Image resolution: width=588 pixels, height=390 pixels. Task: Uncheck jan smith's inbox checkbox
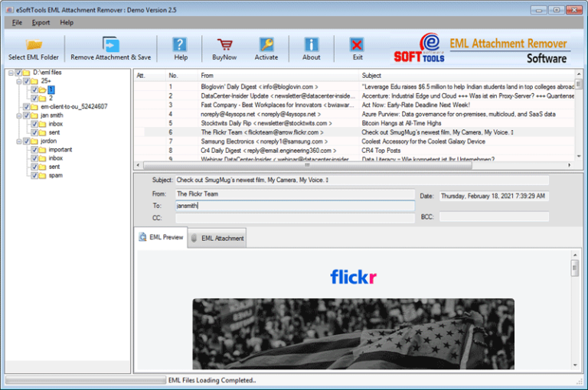coord(34,124)
